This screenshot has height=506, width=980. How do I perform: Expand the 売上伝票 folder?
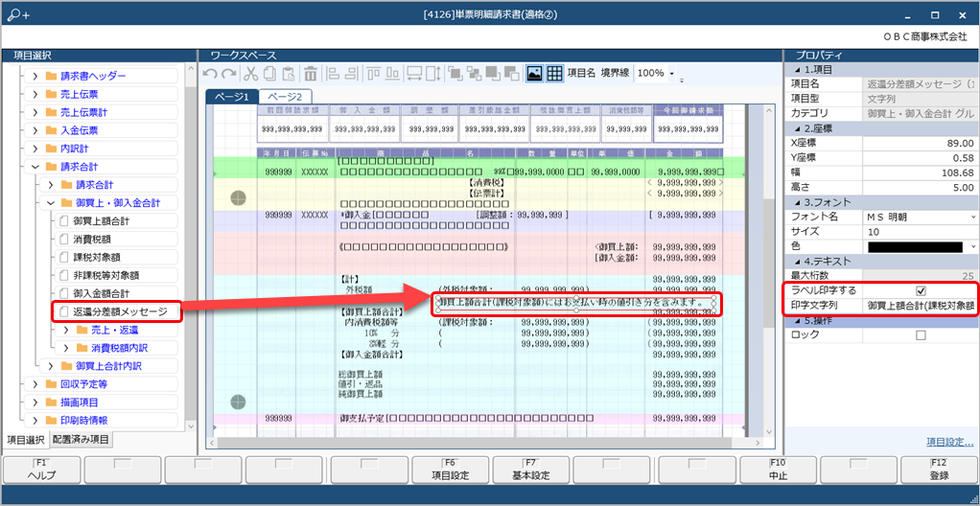[x=35, y=94]
